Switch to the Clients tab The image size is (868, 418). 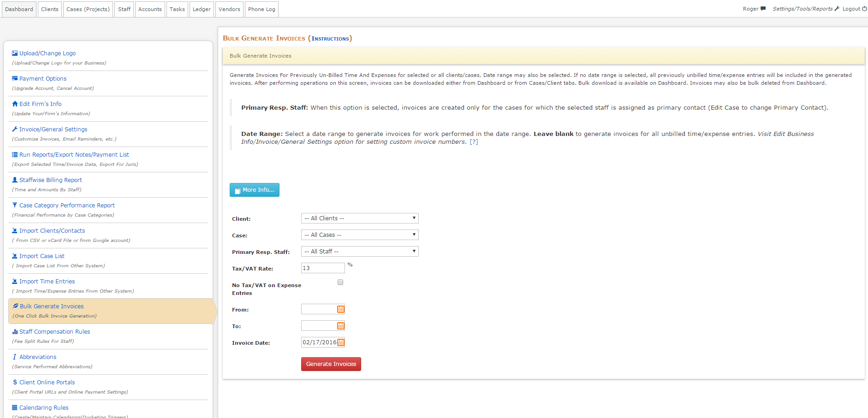[x=50, y=9]
